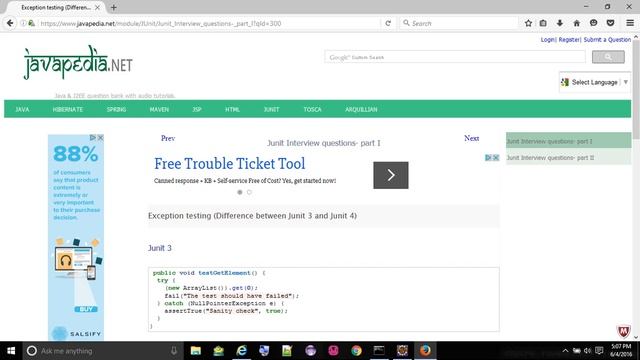Open the JAVA menu item
Viewport: 640px width, 360px height.
coord(22,109)
